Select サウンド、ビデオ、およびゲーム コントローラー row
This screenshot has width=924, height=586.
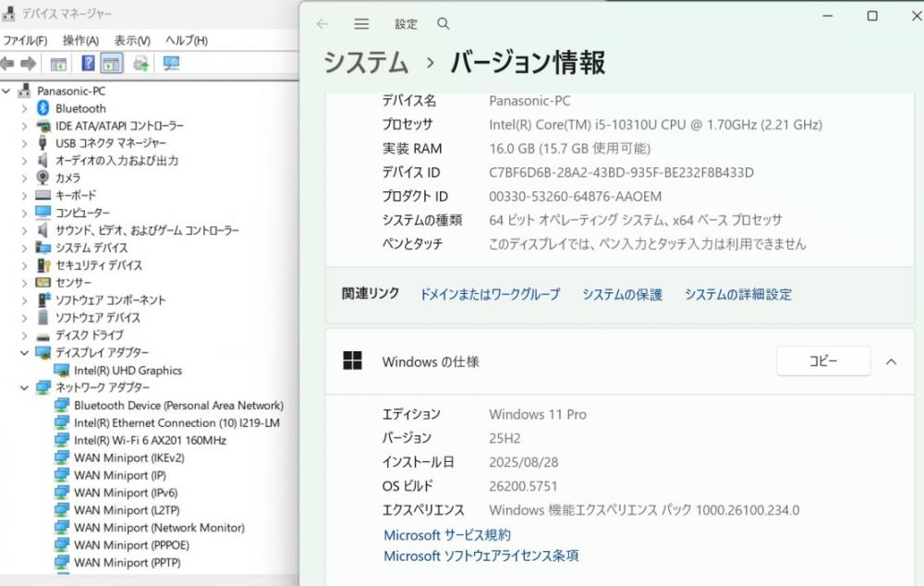[x=147, y=230]
